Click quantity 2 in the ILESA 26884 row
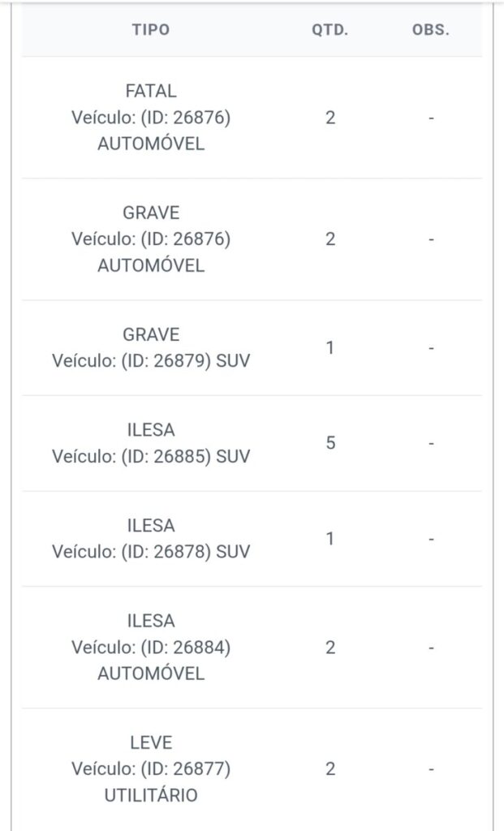 click(330, 647)
